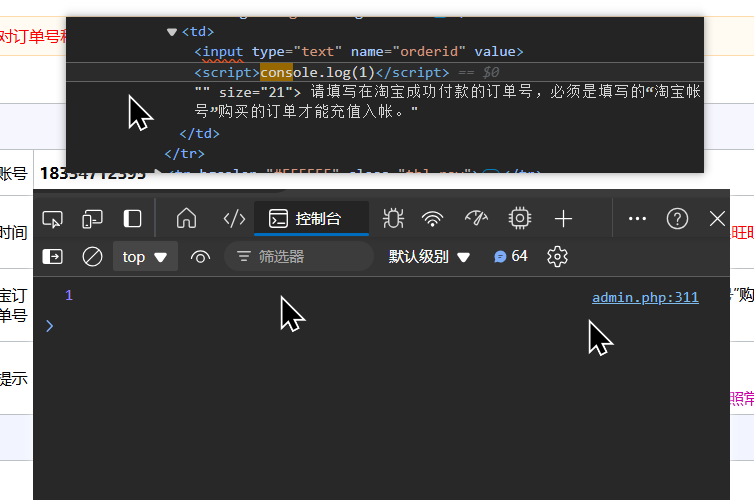Open admin.php:311 source link
The image size is (754, 503).
coord(645,298)
